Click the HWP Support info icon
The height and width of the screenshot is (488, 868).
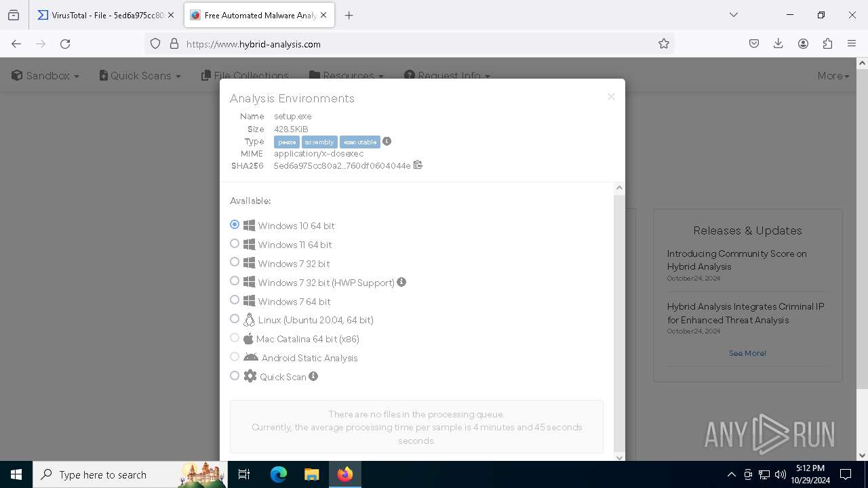click(x=401, y=282)
